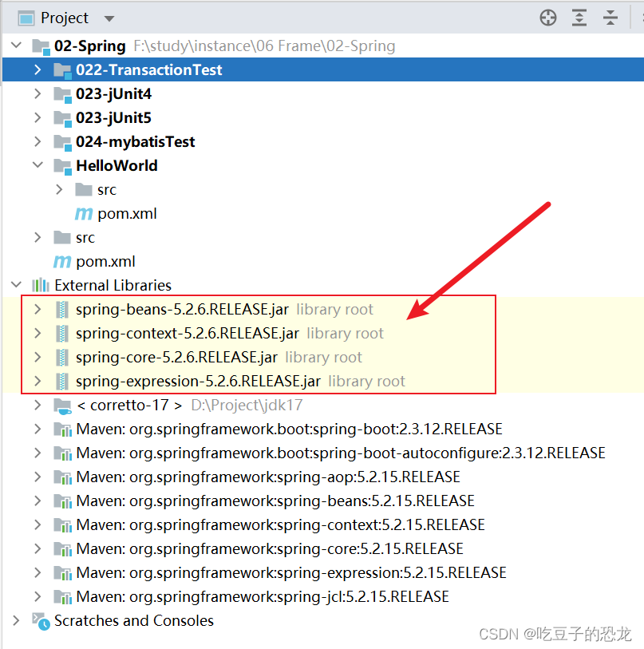Screen dimensions: 644x649
Task: Click the spring-expression jar archive icon
Action: (x=62, y=382)
